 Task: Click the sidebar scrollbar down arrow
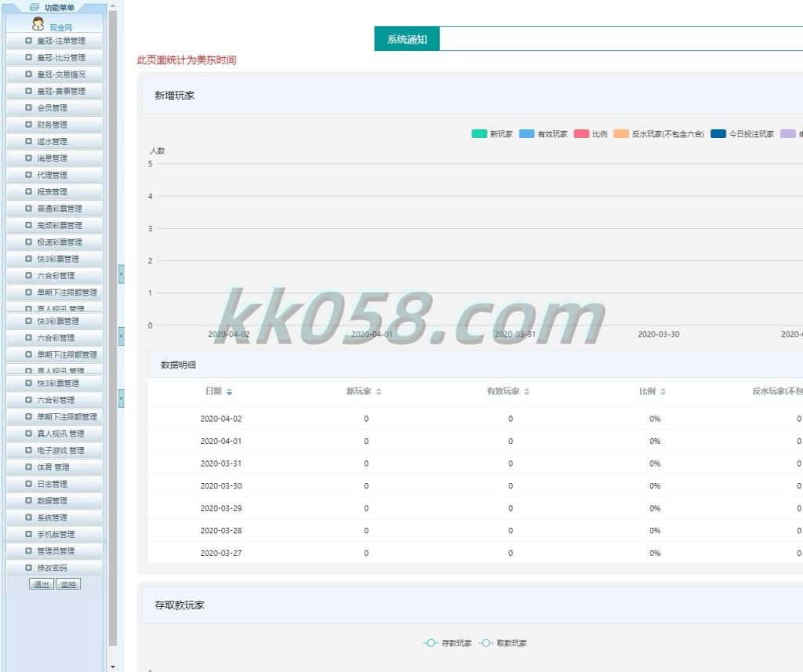pyautogui.click(x=113, y=667)
